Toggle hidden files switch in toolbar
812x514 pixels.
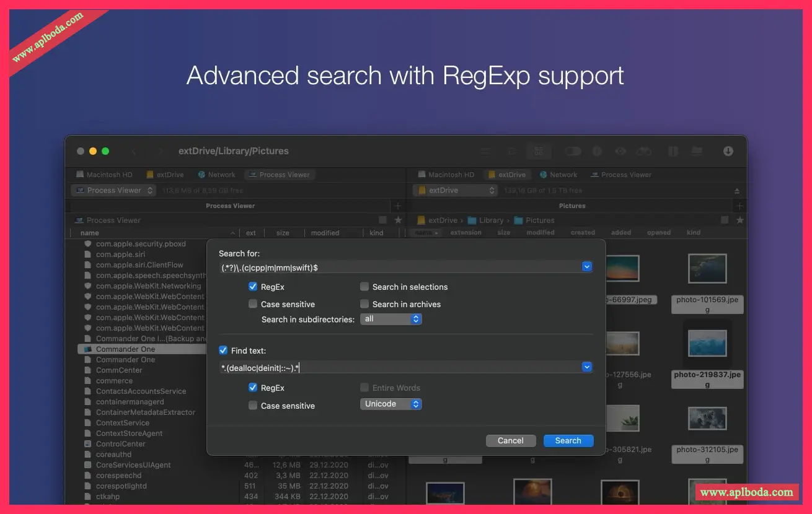(573, 151)
